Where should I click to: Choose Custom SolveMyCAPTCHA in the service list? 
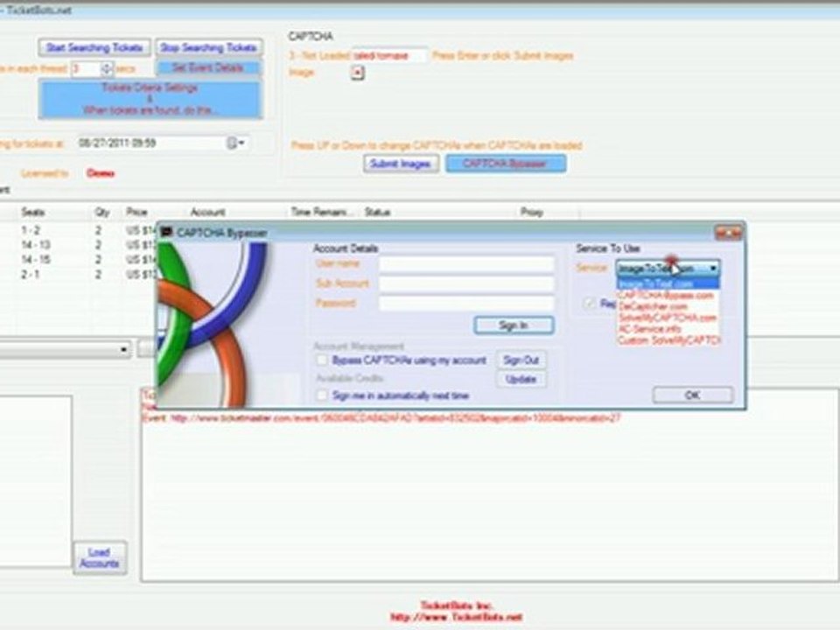668,340
